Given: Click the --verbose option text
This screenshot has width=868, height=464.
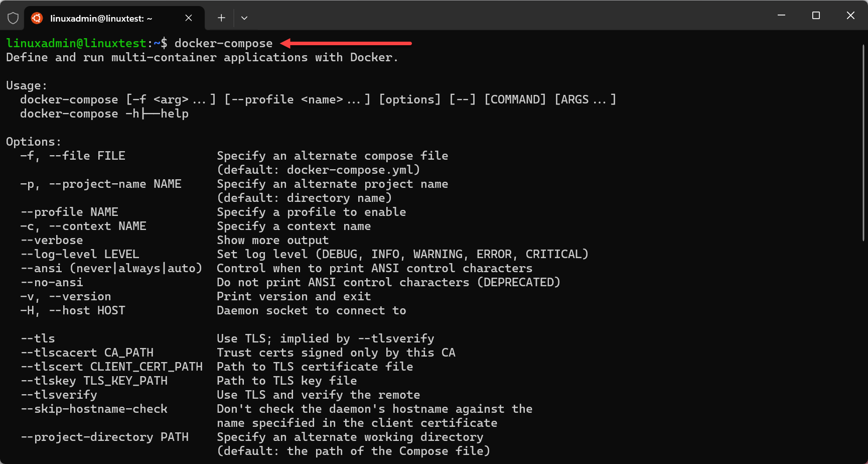Looking at the screenshot, I should [52, 240].
